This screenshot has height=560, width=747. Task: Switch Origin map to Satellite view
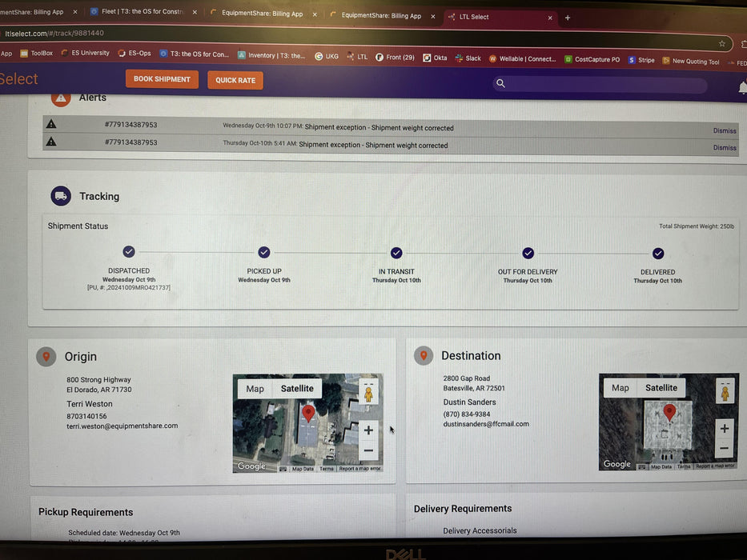tap(297, 389)
